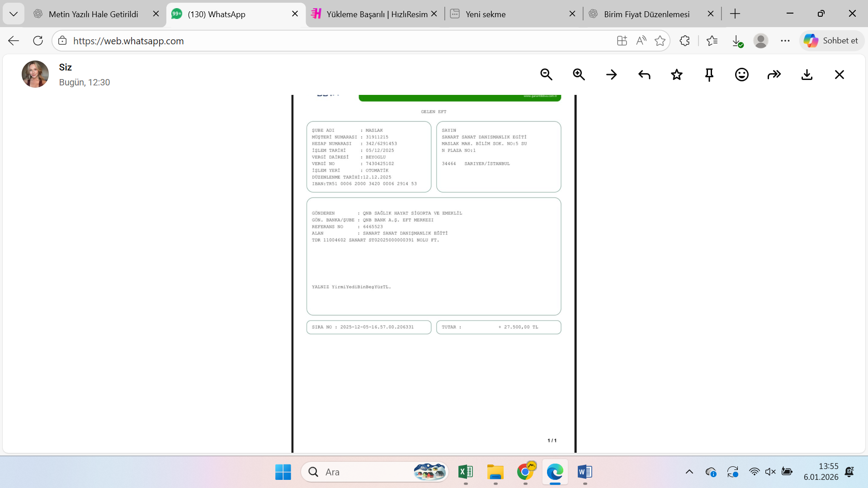Open OneDrive tray icon
The image size is (868, 488).
coord(711,472)
